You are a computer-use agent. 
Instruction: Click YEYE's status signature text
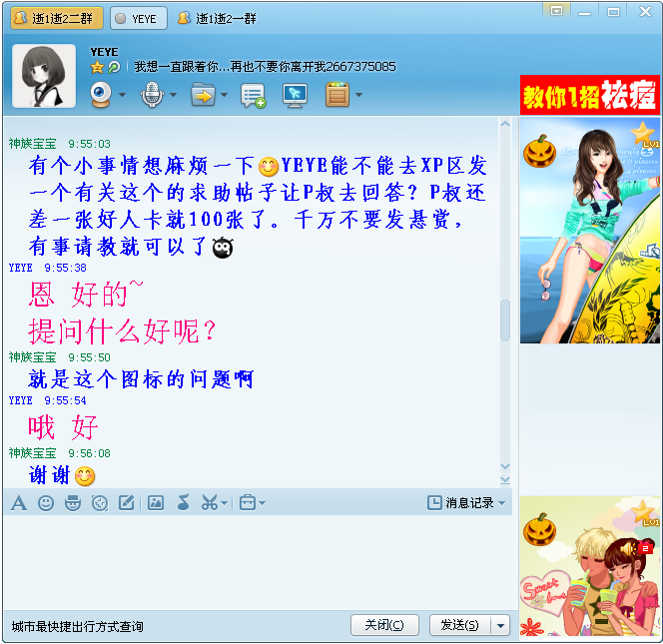point(266,67)
